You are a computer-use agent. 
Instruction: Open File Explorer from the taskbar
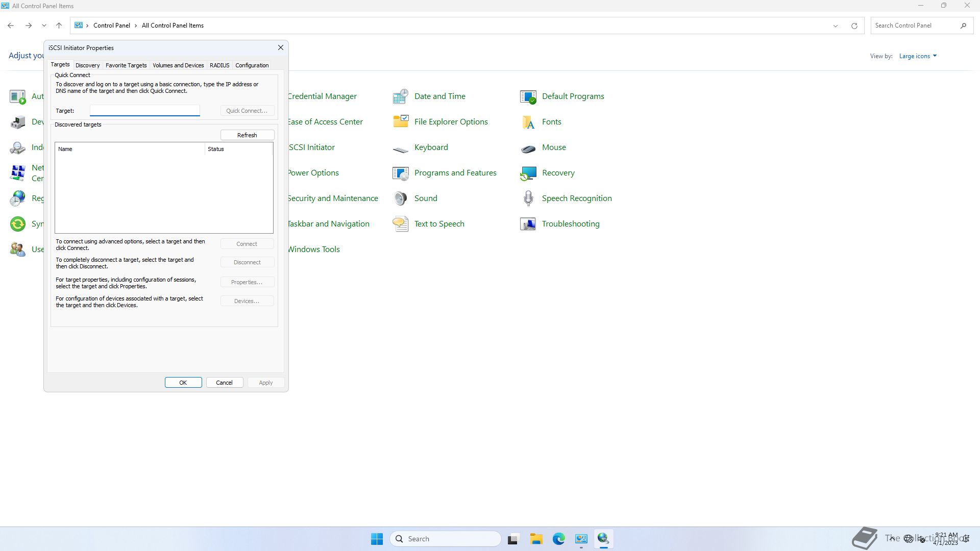pyautogui.click(x=536, y=539)
